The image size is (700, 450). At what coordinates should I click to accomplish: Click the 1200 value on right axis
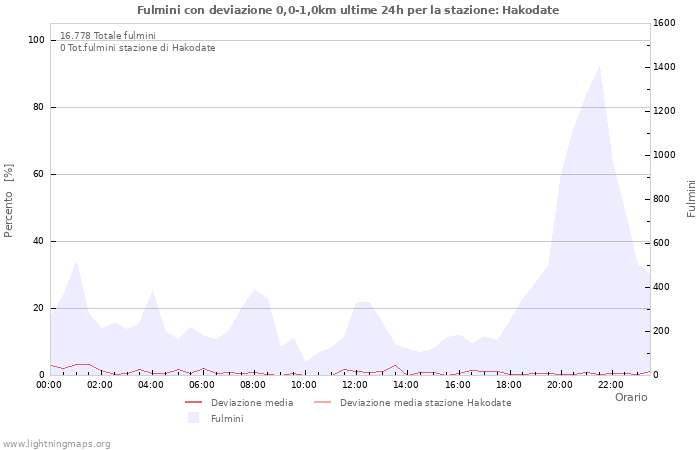(x=664, y=111)
